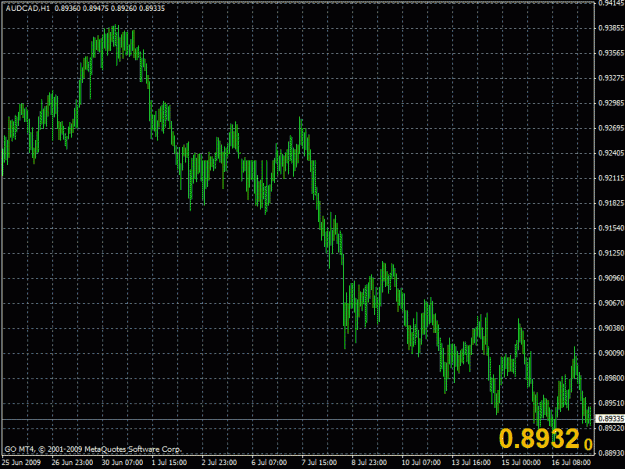Click the 25 Jun 2009 time label
625x469 pixels.
[x=22, y=463]
